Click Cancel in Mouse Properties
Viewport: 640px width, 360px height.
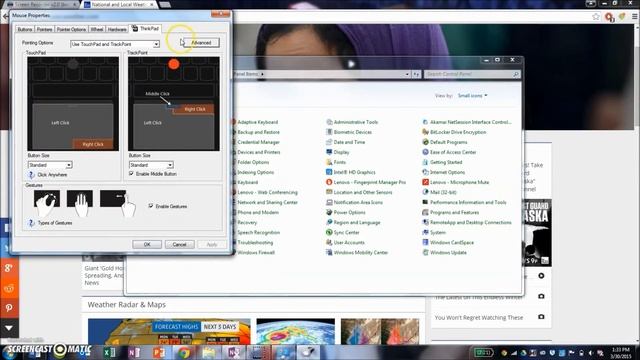[179, 244]
